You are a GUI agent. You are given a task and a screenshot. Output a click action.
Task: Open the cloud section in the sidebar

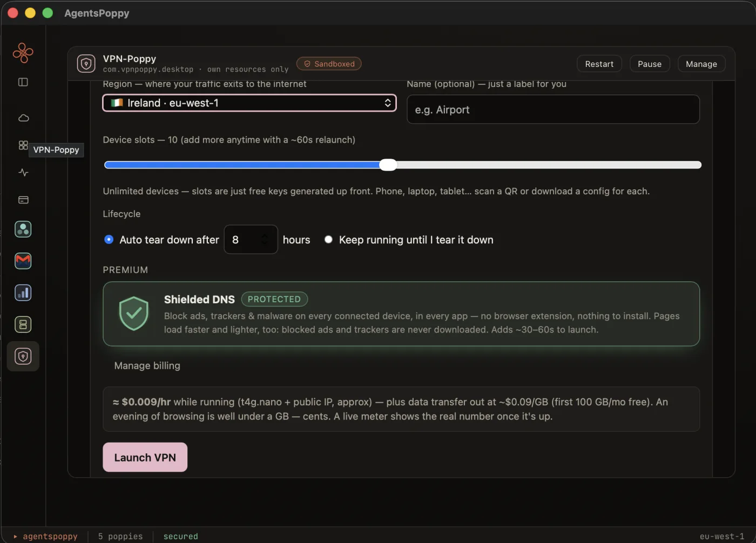23,118
